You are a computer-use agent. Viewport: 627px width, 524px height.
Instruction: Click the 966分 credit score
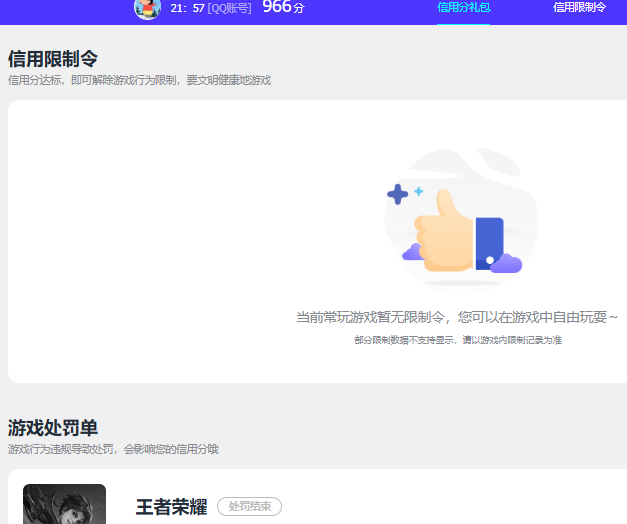click(x=284, y=7)
